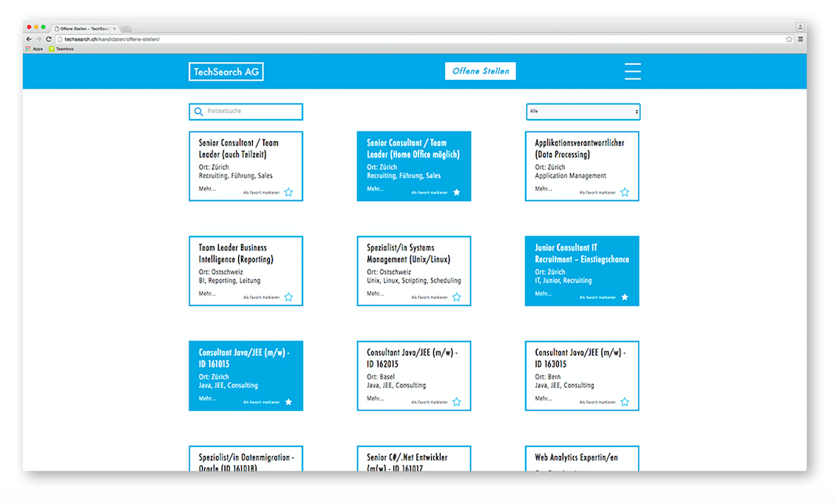Select the Offene Stellen navigation tab
837x504 pixels.
481,71
